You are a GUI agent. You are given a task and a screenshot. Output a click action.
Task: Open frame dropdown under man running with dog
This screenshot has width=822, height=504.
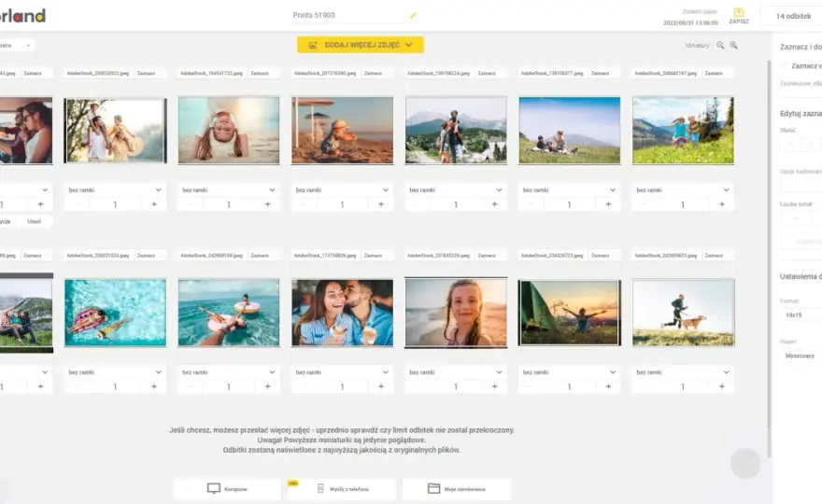click(683, 372)
